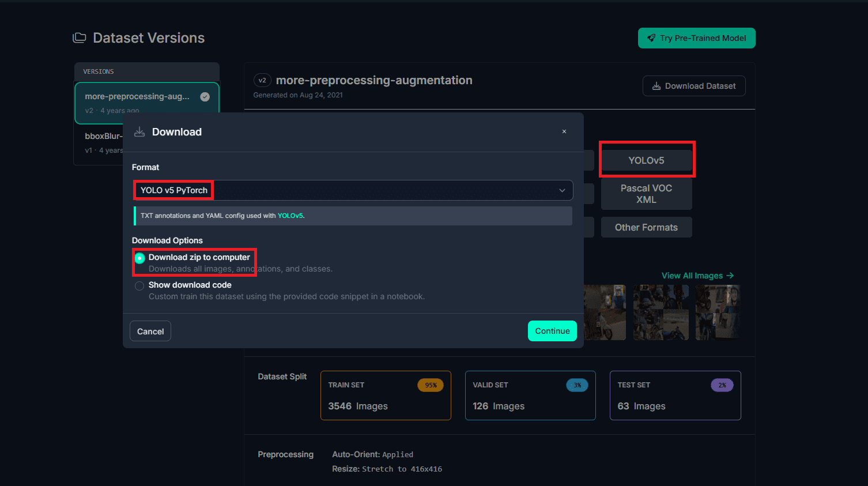Click the checkmark icon on version v2
This screenshot has height=486, width=868.
(x=205, y=97)
